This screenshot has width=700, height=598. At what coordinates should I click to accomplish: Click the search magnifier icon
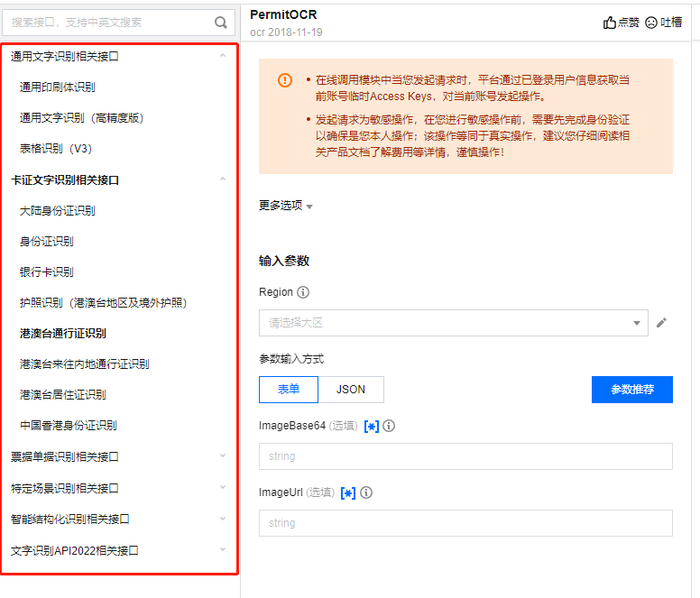click(220, 23)
